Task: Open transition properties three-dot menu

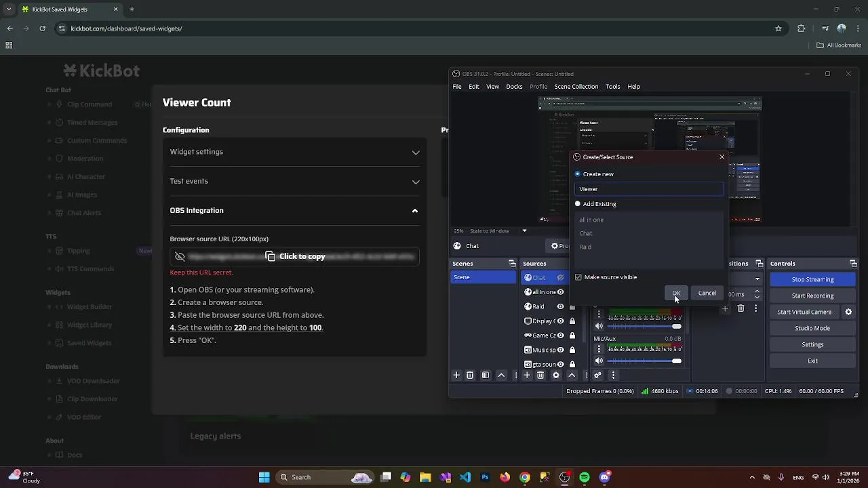Action: tap(755, 308)
